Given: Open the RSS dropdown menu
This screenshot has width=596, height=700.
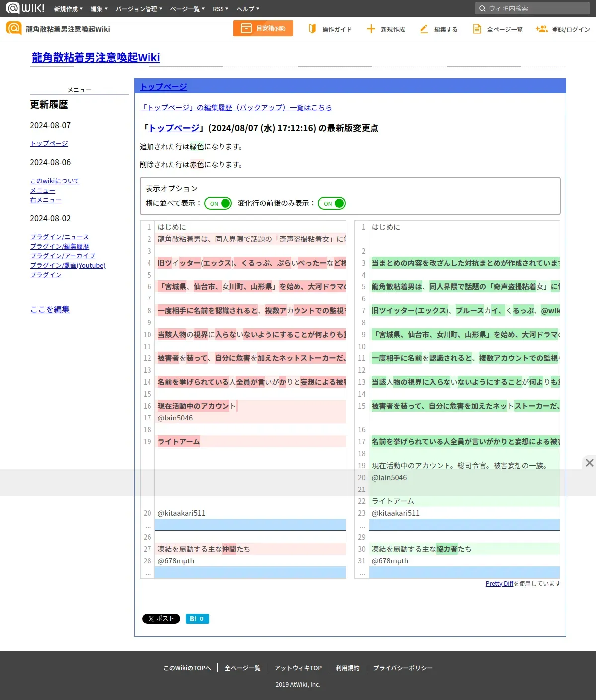Looking at the screenshot, I should [221, 9].
